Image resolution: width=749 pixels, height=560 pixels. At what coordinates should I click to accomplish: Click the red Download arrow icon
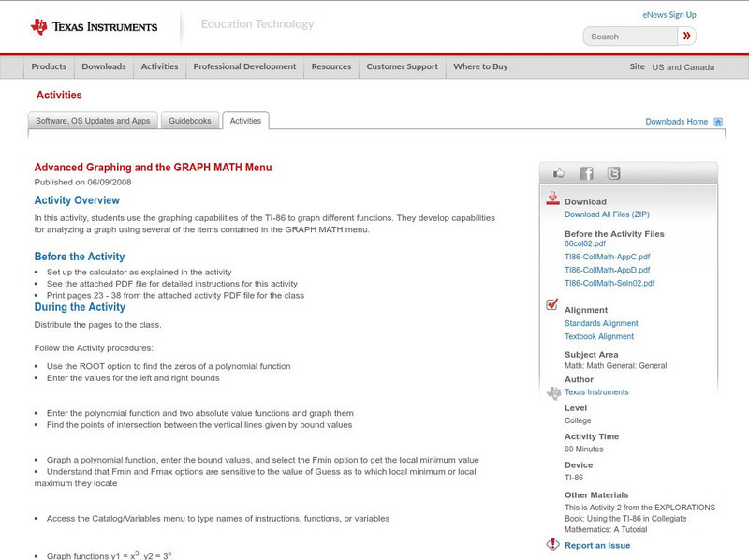point(552,199)
